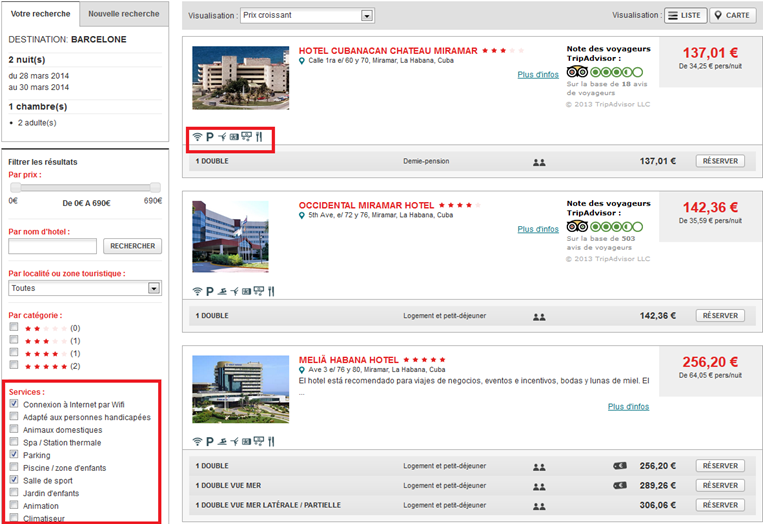Viewport: 763px width, 524px height.
Task: Click the restaurant fork-knife icon under Occidental Miramar Hotel
Action: pos(271,291)
